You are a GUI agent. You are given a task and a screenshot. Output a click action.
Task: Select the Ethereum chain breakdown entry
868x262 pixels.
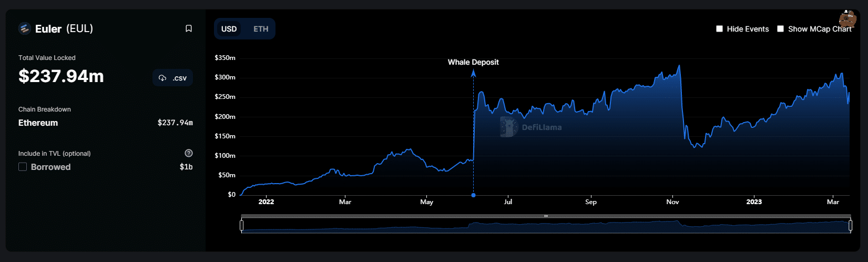(38, 123)
